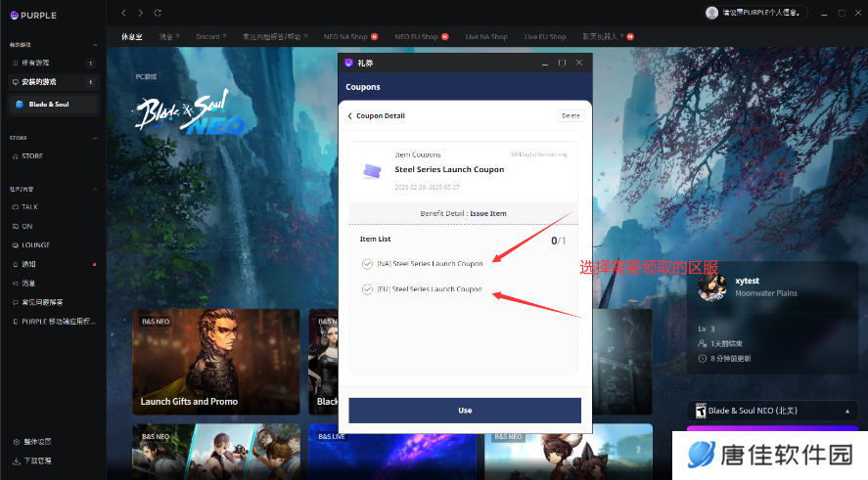The image size is (868, 480).
Task: Open the ON streaming item
Action: (23, 226)
